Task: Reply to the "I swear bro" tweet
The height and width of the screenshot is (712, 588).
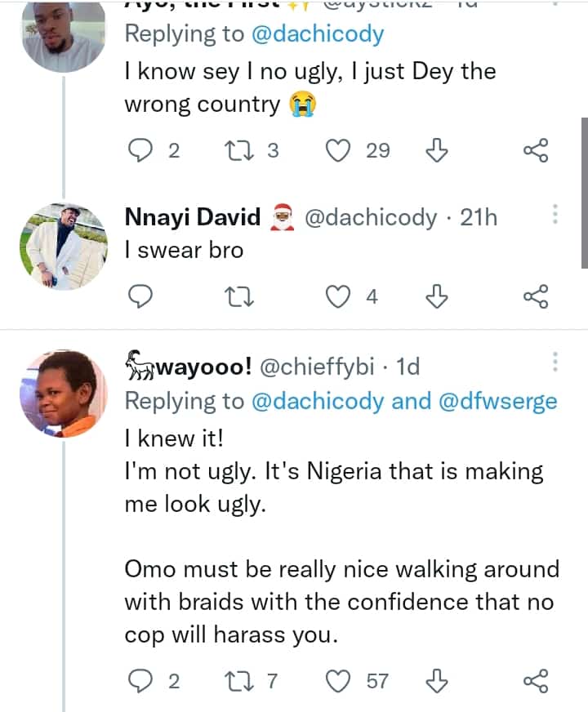Action: coord(142,297)
